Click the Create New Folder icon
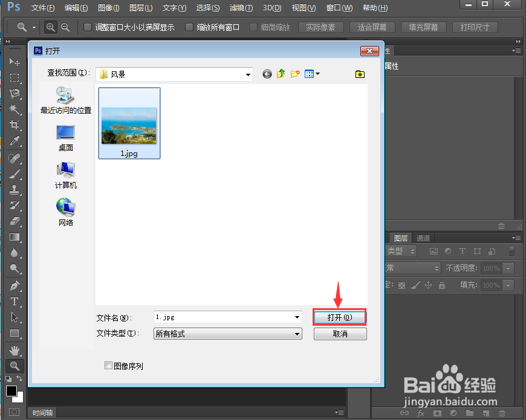The width and height of the screenshot is (526, 420). point(295,74)
